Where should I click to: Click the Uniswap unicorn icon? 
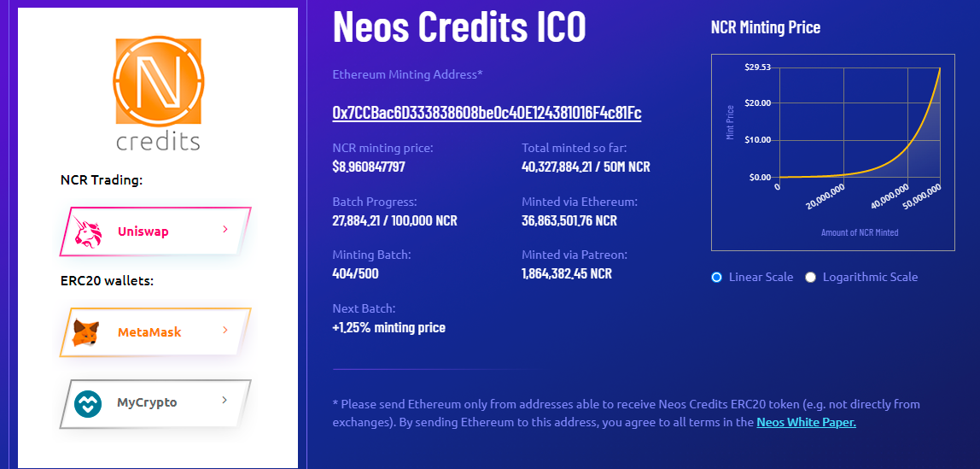(88, 232)
